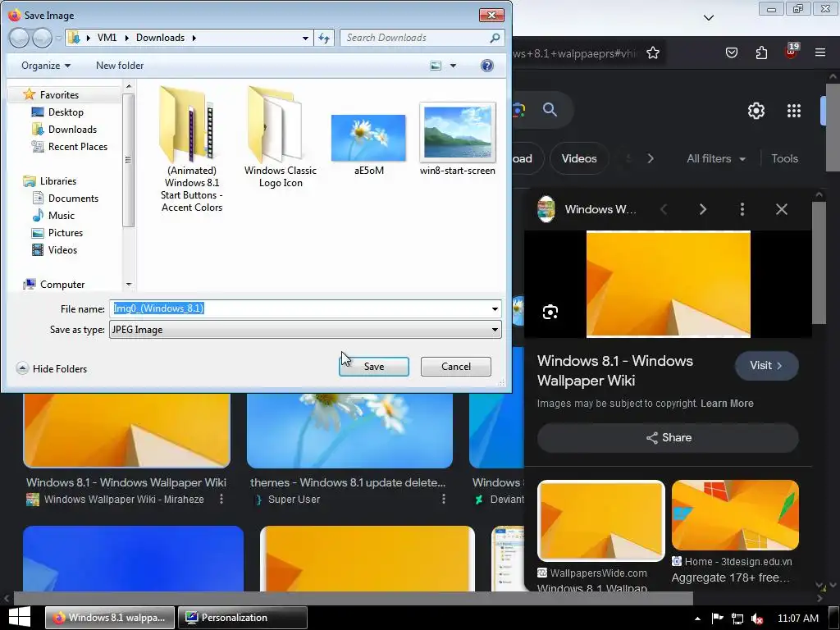Select Libraries in navigation pane
Image resolution: width=840 pixels, height=630 pixels.
58,181
